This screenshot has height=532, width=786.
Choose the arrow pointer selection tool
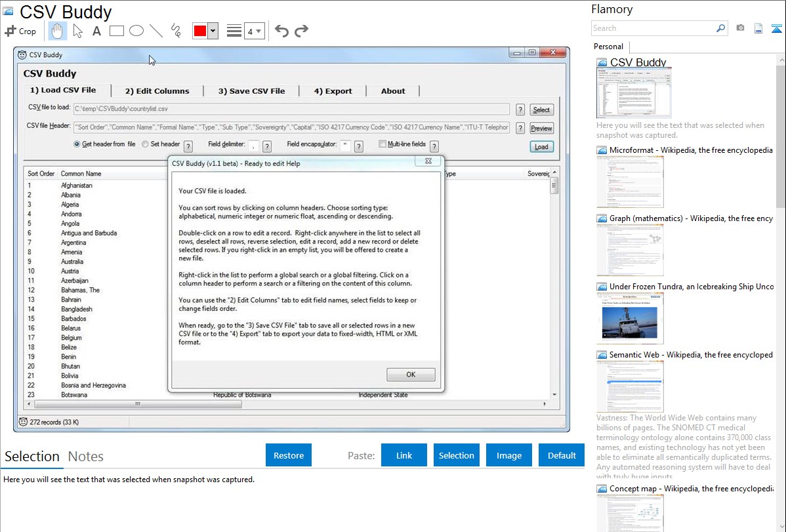point(77,31)
